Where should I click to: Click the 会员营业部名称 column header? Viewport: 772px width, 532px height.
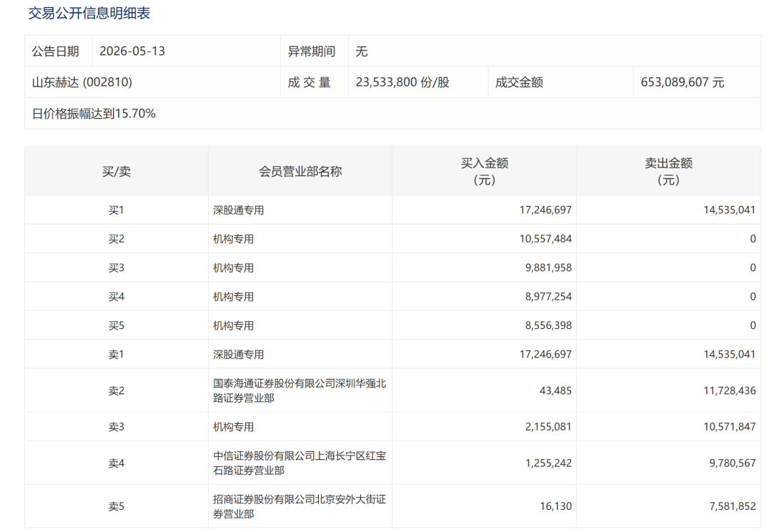coord(300,172)
